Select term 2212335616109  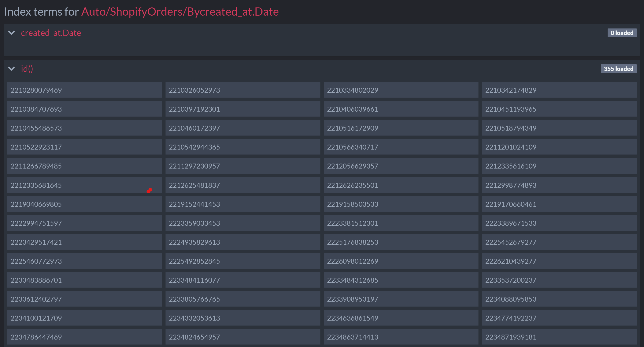(559, 166)
